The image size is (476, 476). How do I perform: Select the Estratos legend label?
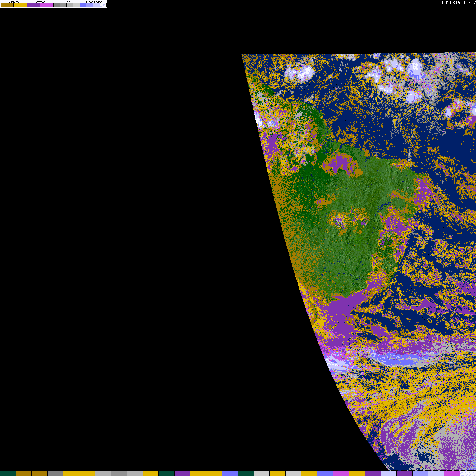click(x=40, y=2)
